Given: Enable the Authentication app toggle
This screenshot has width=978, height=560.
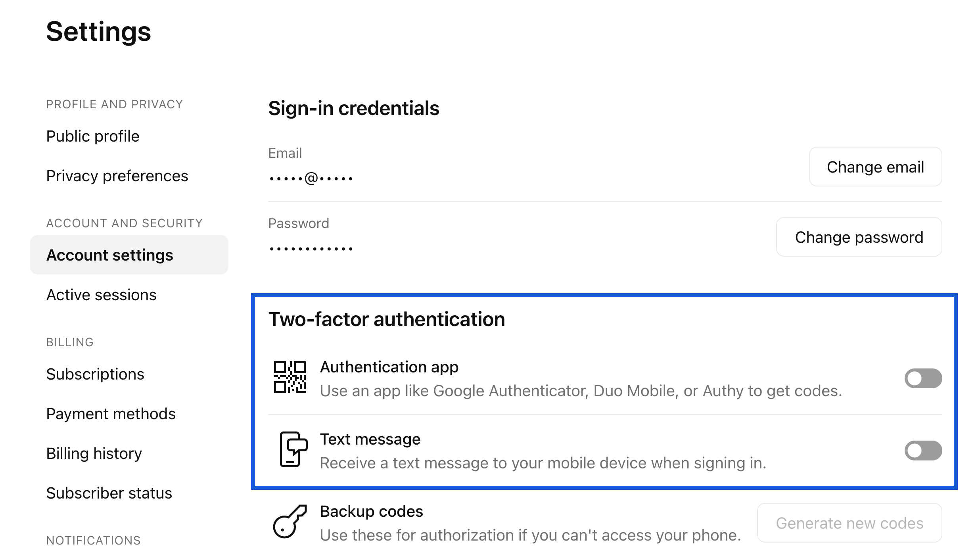Looking at the screenshot, I should coord(923,378).
